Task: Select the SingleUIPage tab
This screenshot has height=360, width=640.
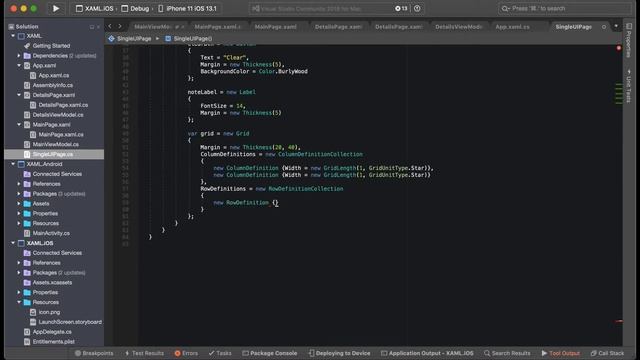Action: [573, 27]
